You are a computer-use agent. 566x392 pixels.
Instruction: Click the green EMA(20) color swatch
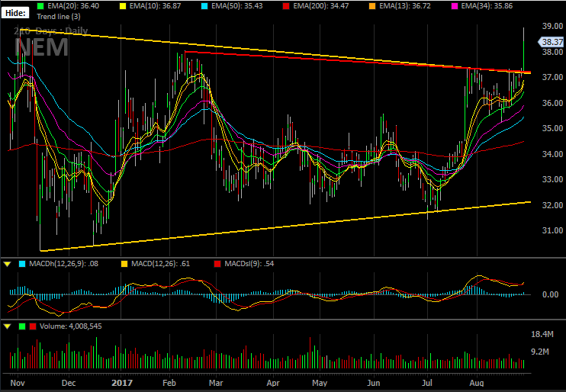pyautogui.click(x=40, y=6)
